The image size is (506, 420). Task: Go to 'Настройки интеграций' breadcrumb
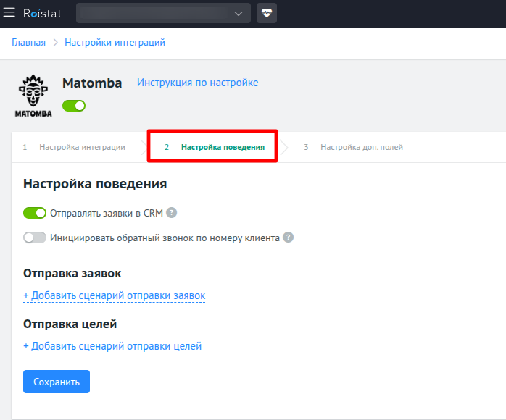tap(115, 43)
